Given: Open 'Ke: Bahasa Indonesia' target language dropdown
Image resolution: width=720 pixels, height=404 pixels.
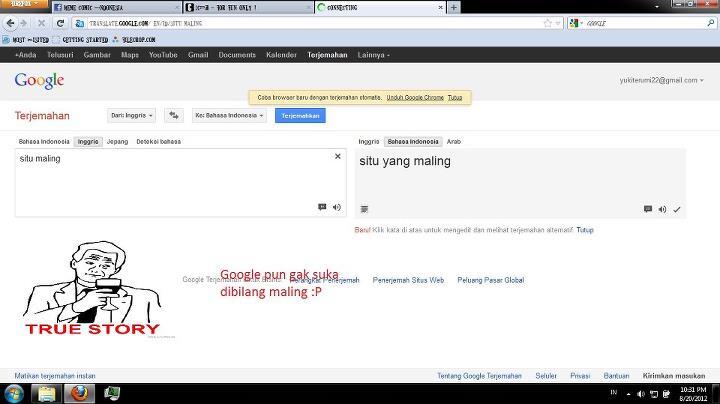Looking at the screenshot, I should (229, 115).
